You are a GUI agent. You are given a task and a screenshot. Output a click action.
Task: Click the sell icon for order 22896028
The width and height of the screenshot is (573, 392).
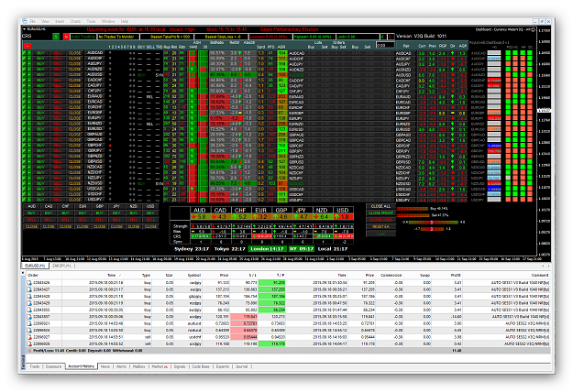pyautogui.click(x=29, y=343)
